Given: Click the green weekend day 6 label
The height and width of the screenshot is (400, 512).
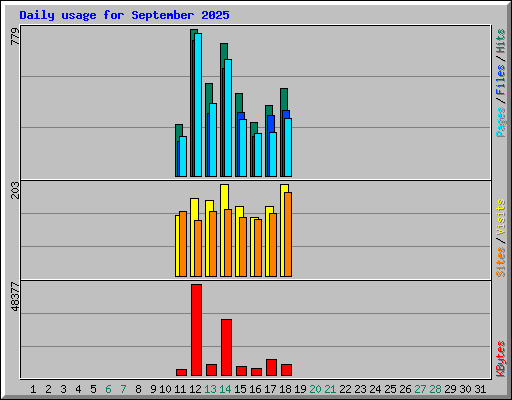Looking at the screenshot, I should (108, 389).
